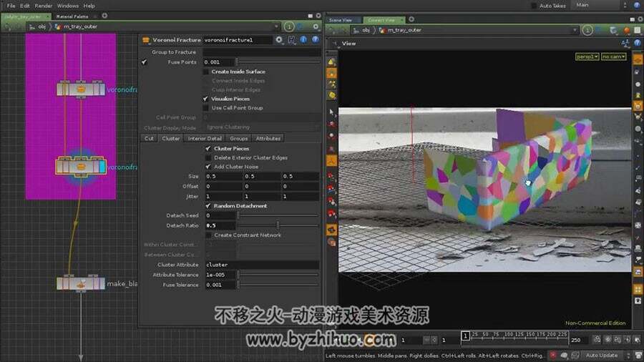Click the viewport help icon beside View label
644x362 pixels.
tap(638, 43)
